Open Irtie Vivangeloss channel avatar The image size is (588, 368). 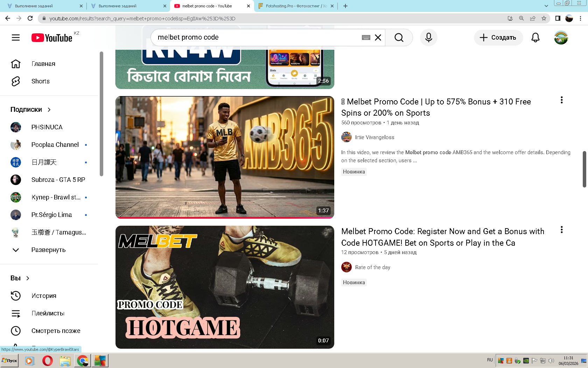(x=346, y=137)
